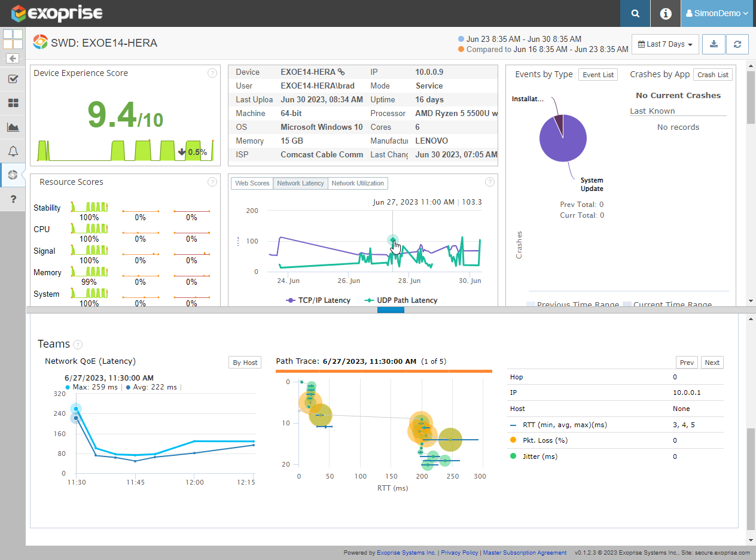756x560 pixels.
Task: Go to the Next path trace
Action: (x=712, y=363)
